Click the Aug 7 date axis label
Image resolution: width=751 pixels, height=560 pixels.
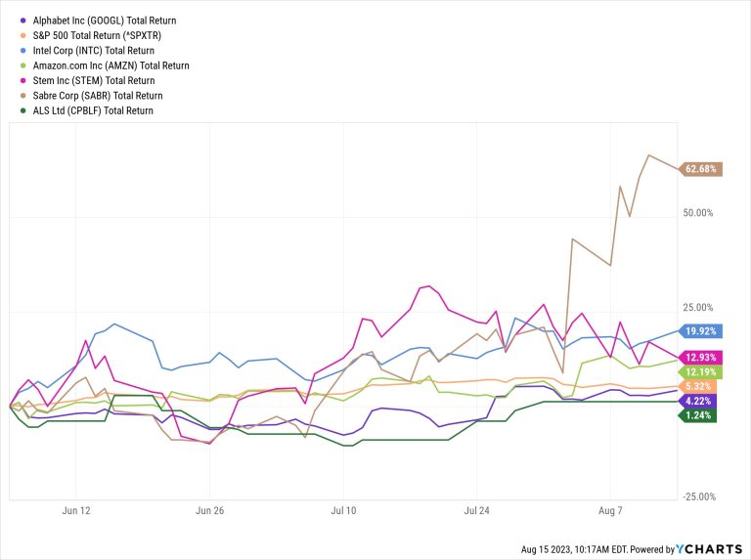(610, 510)
